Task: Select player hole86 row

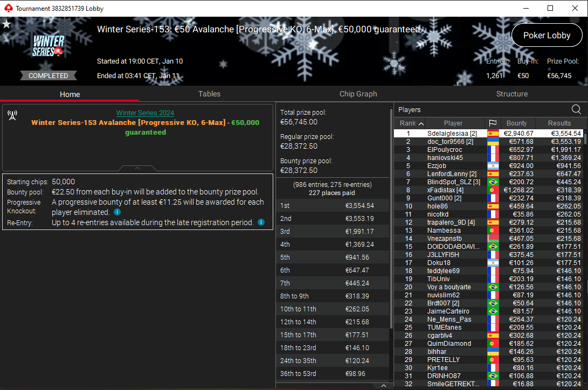Action: tap(489, 206)
